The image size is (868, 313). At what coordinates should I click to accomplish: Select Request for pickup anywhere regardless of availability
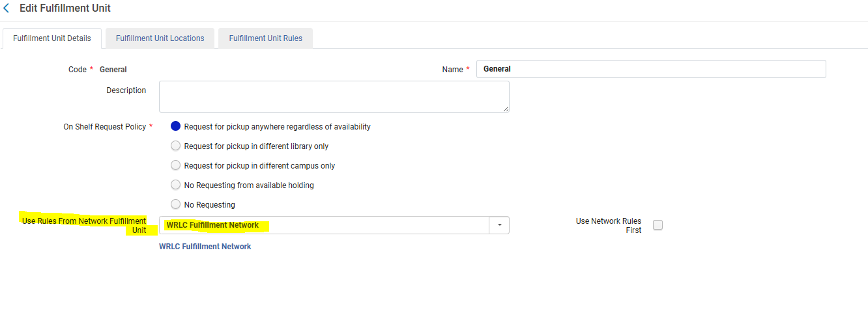(x=175, y=126)
